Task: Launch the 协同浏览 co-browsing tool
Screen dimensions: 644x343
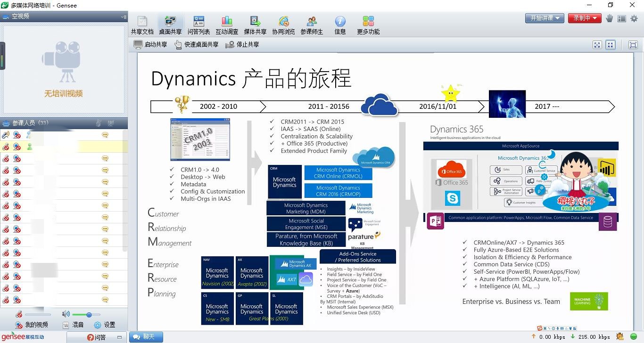Action: pos(283,25)
